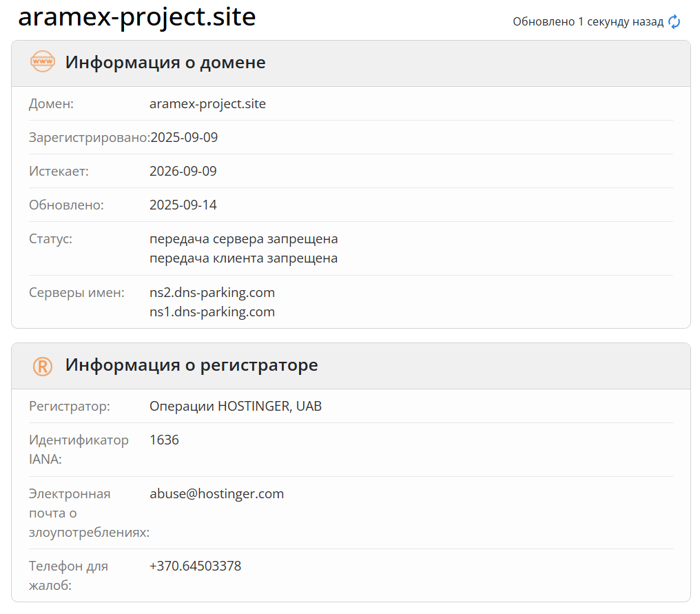Click the refresh icon beside the update timestamp
The height and width of the screenshot is (614, 700).
tap(675, 22)
